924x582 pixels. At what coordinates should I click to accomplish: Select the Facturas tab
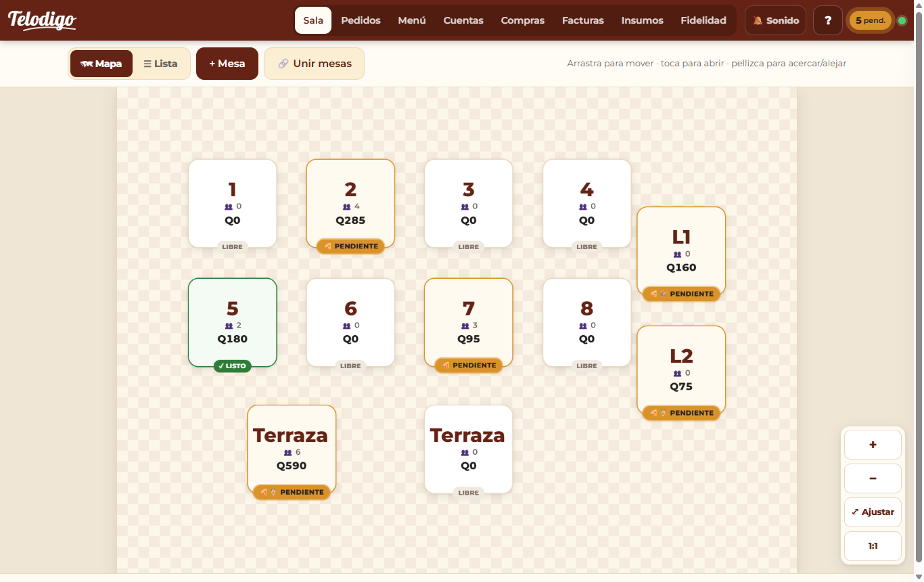[583, 20]
